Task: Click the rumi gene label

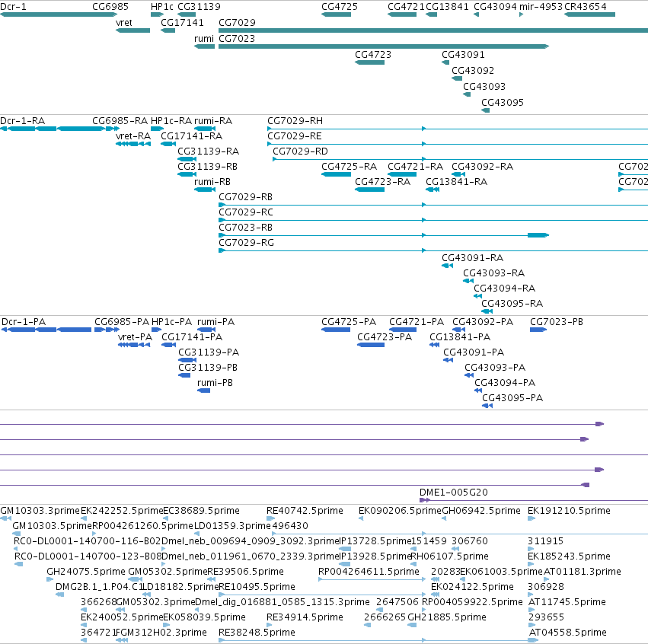Action: (204, 39)
